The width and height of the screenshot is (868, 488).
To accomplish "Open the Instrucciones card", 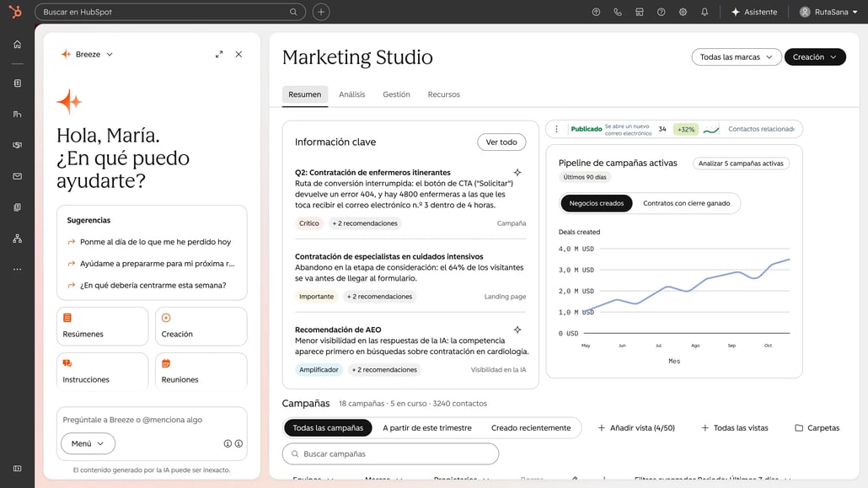I will [103, 372].
